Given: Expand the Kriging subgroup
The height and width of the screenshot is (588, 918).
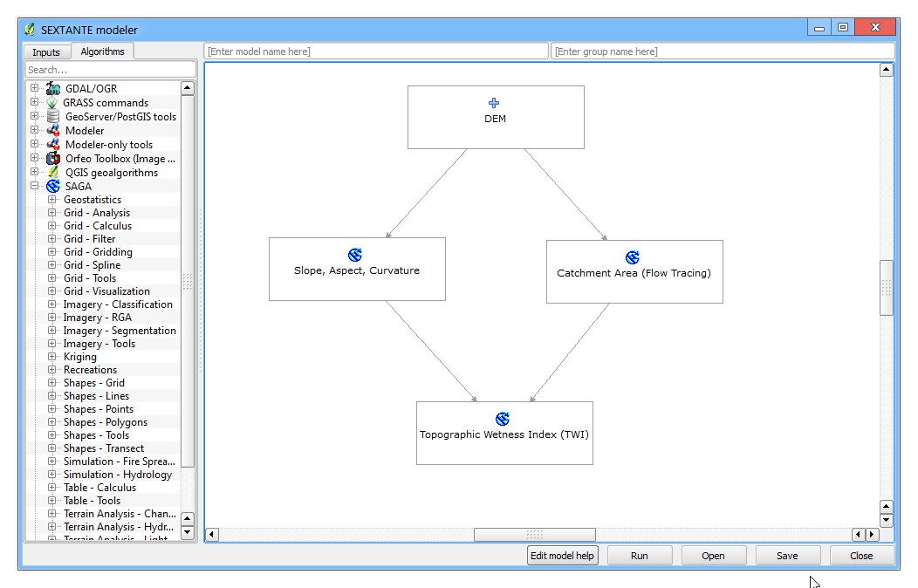Looking at the screenshot, I should [x=52, y=356].
